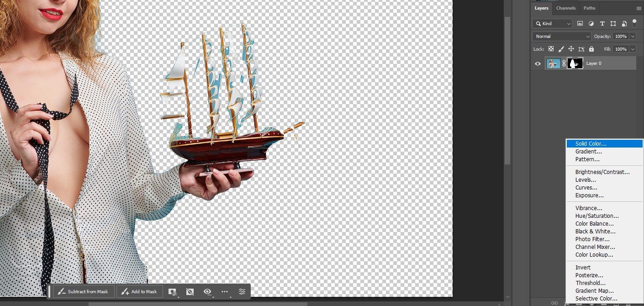Select Black & White adjustment
Image resolution: width=644 pixels, height=306 pixels.
pyautogui.click(x=604, y=232)
